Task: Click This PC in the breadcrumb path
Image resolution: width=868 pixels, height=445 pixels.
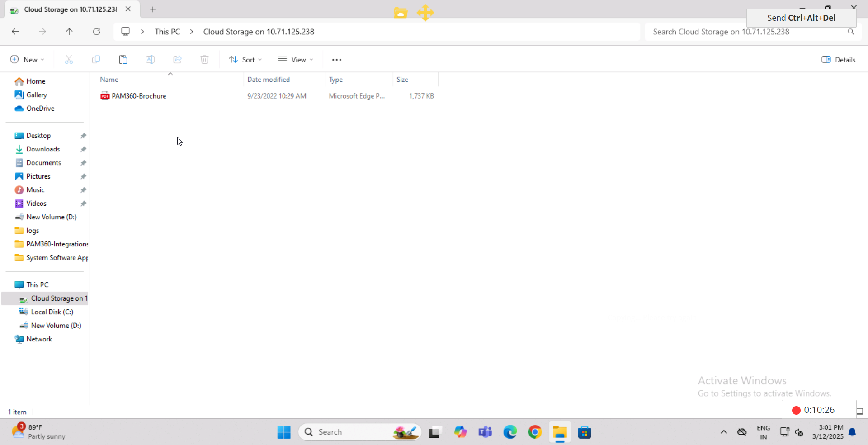Action: (x=167, y=32)
